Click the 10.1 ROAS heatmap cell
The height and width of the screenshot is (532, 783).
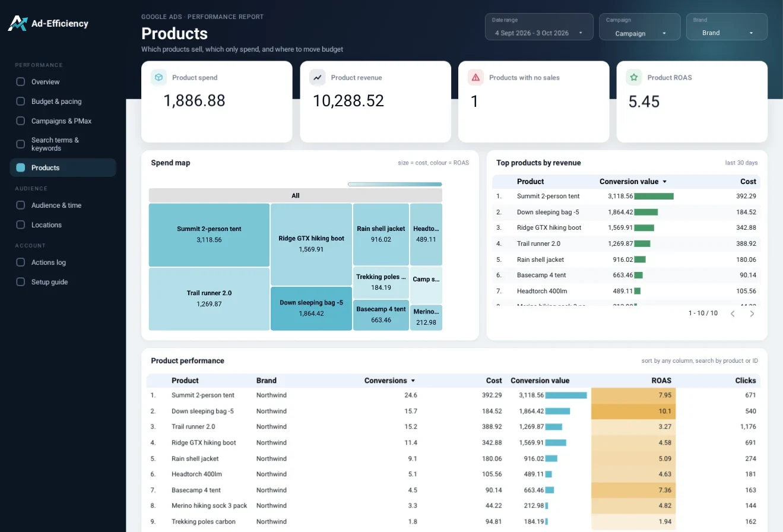[633, 411]
